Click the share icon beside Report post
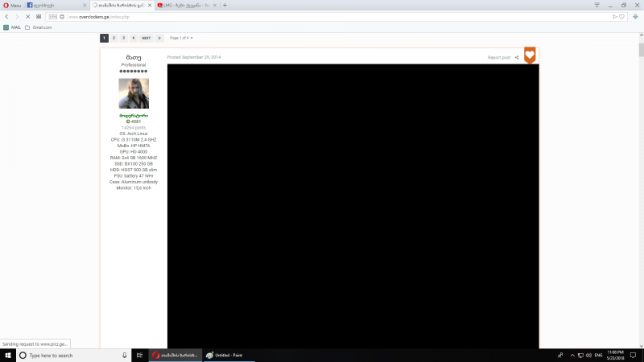Screen dimensions: 644x362 [x=518, y=57]
